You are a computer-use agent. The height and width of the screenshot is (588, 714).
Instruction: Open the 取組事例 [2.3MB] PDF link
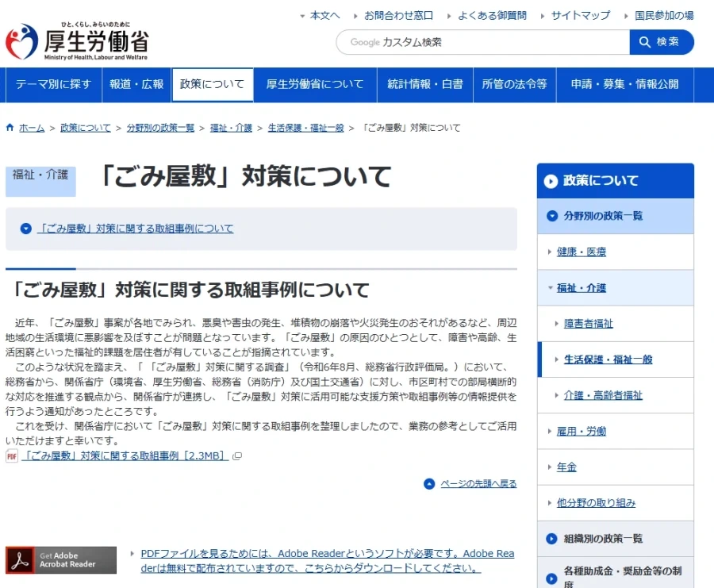[x=125, y=456]
